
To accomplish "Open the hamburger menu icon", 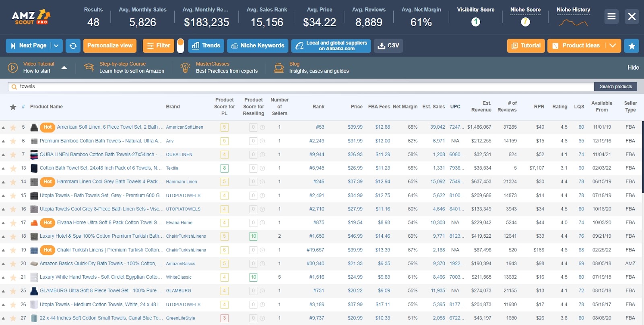I will [x=611, y=16].
